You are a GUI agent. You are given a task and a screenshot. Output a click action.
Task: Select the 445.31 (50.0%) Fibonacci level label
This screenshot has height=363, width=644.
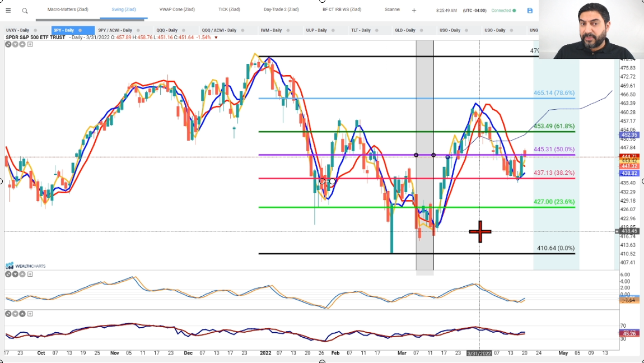click(x=554, y=150)
